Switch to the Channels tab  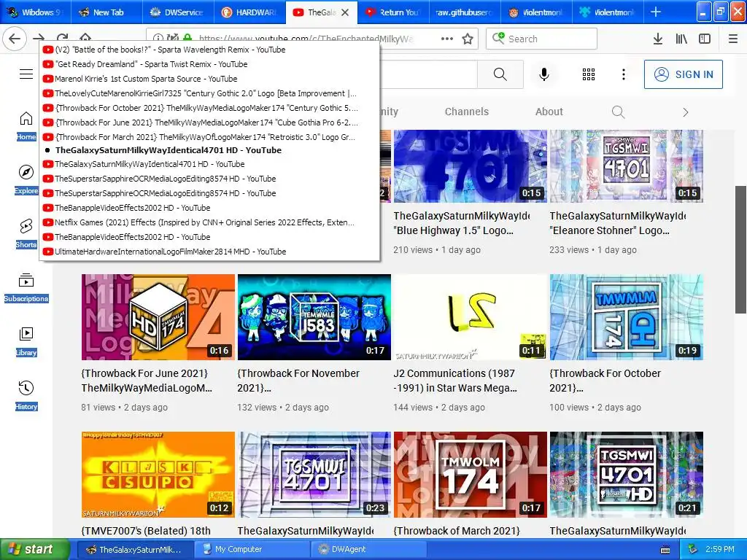coord(466,112)
